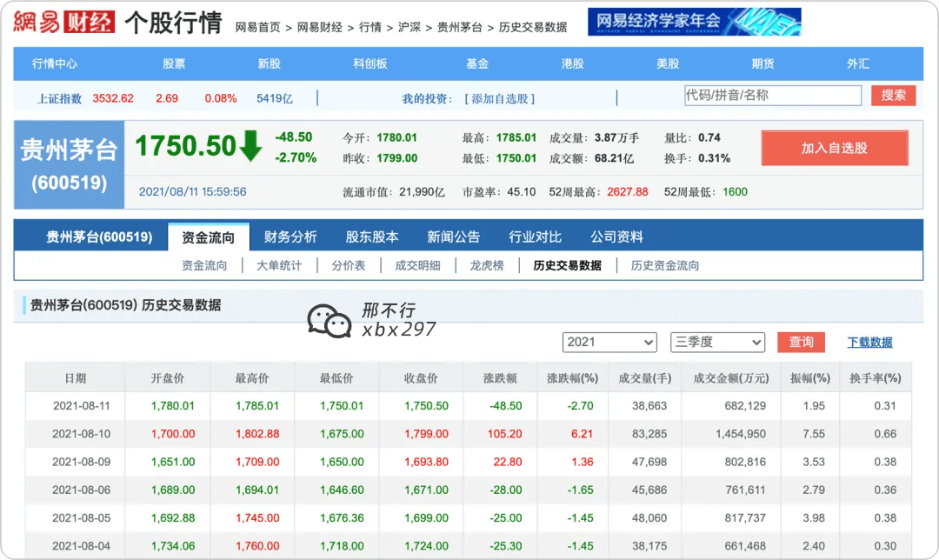This screenshot has width=939, height=560.
Task: Open 美股 in top navigation
Action: [x=668, y=63]
